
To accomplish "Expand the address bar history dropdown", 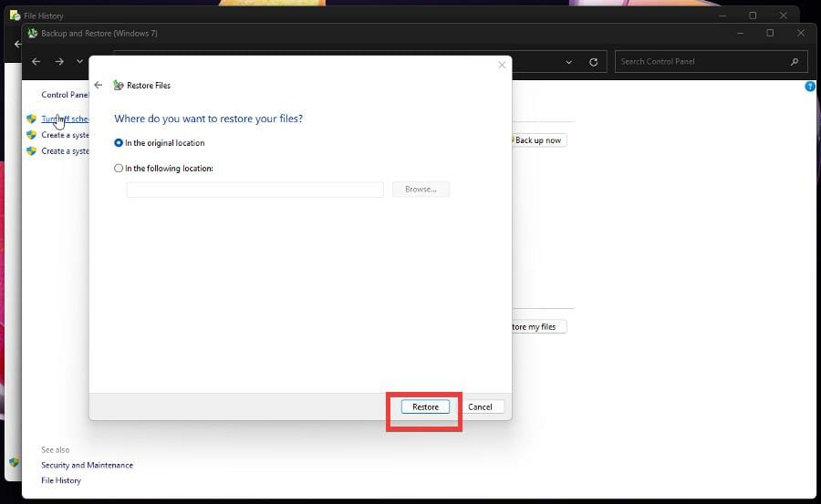I will pyautogui.click(x=569, y=62).
